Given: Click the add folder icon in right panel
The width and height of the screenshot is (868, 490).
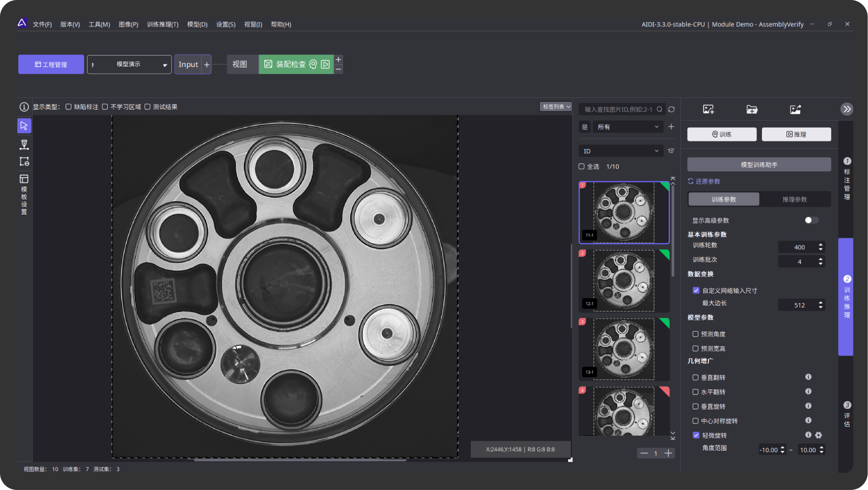Looking at the screenshot, I should (x=752, y=110).
